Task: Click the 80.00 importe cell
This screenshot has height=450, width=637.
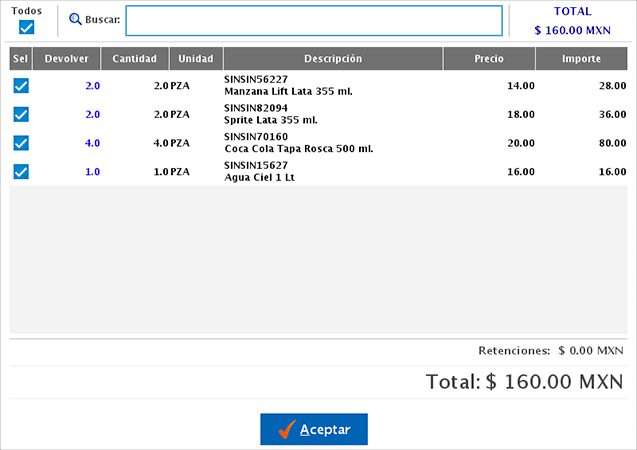Action: click(x=613, y=143)
